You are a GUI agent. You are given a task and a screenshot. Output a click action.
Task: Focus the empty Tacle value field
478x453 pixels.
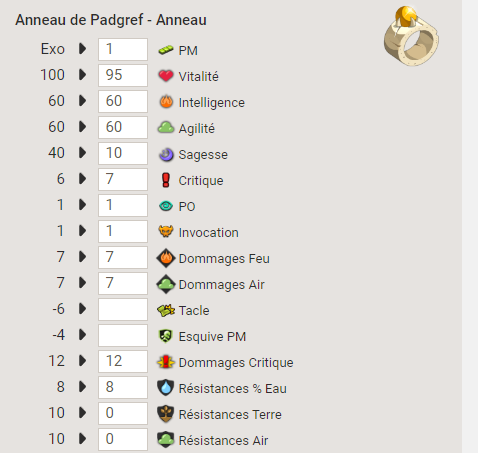pos(123,309)
